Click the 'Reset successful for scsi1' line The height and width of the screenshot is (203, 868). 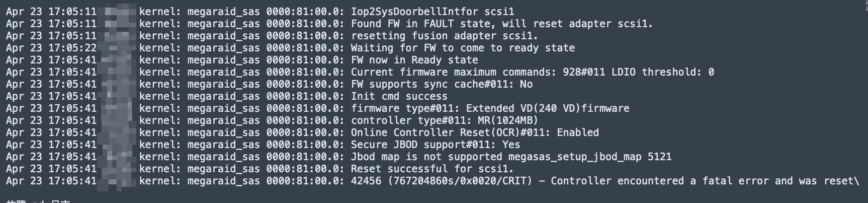[x=432, y=169]
